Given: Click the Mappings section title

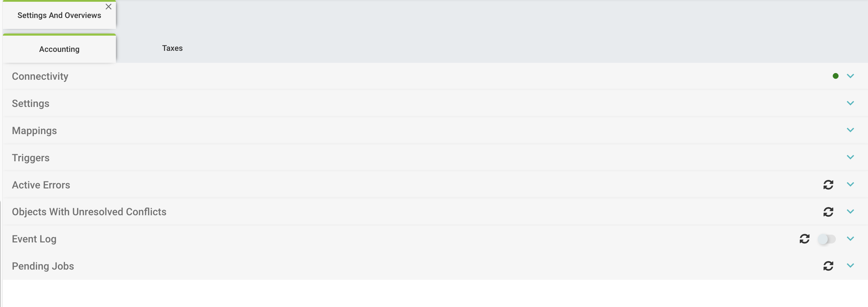Looking at the screenshot, I should pyautogui.click(x=34, y=131).
